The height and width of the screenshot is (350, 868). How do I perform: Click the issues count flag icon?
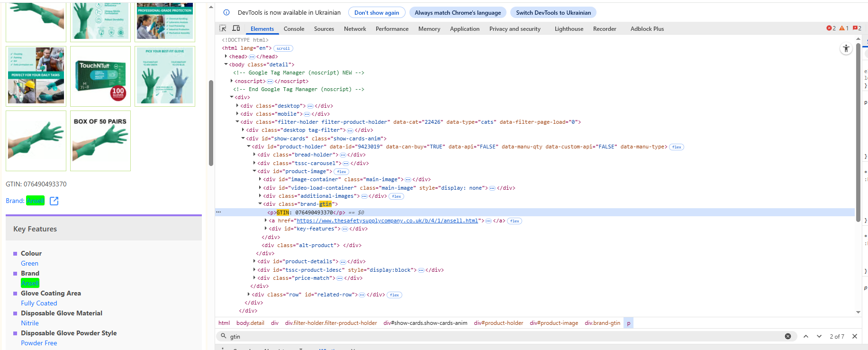(857, 28)
